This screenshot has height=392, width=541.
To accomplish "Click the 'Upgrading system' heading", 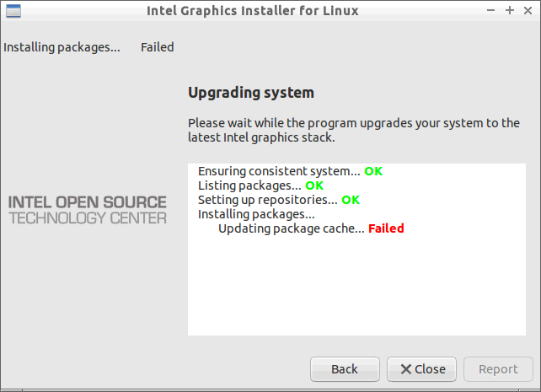I will [251, 93].
